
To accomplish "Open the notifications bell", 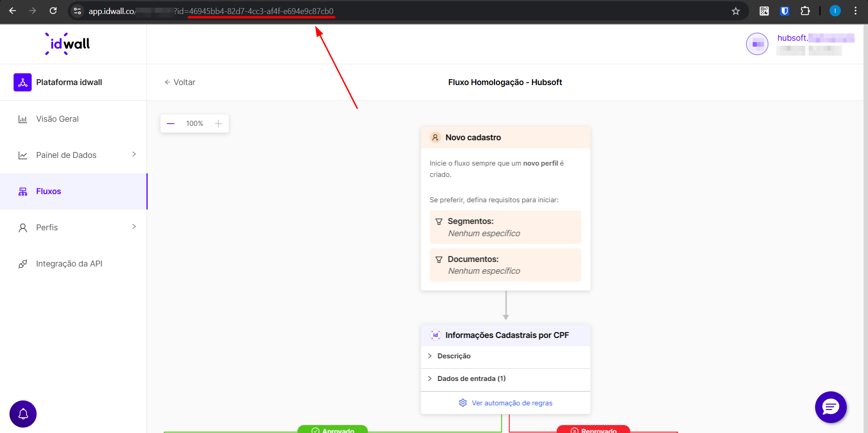I will (23, 414).
